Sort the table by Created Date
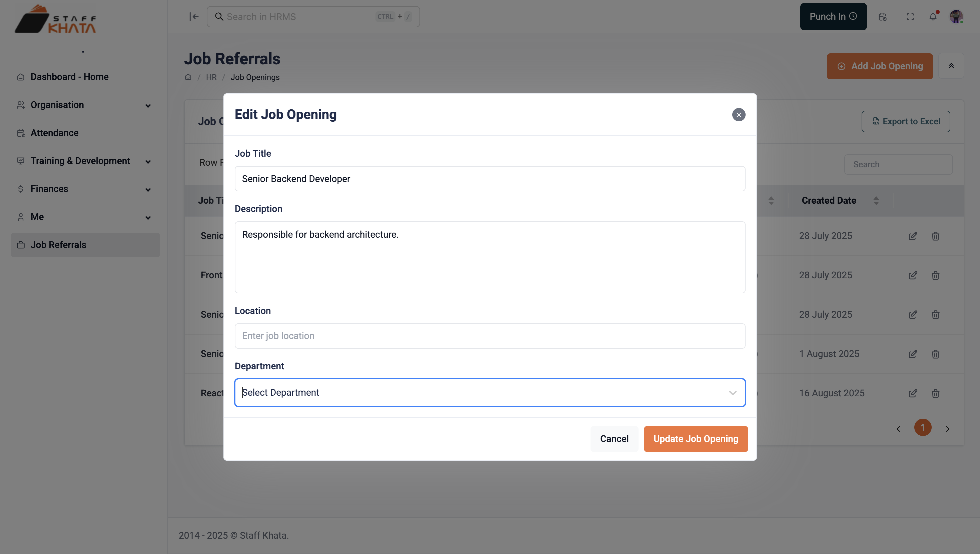 (x=877, y=200)
